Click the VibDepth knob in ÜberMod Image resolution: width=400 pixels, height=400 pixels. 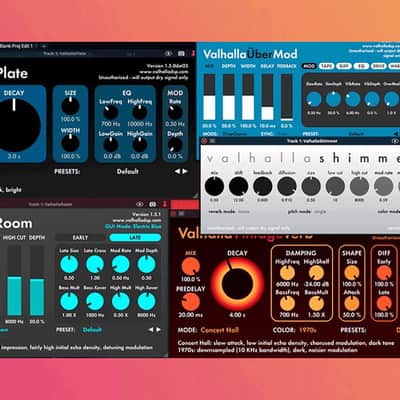372,99
